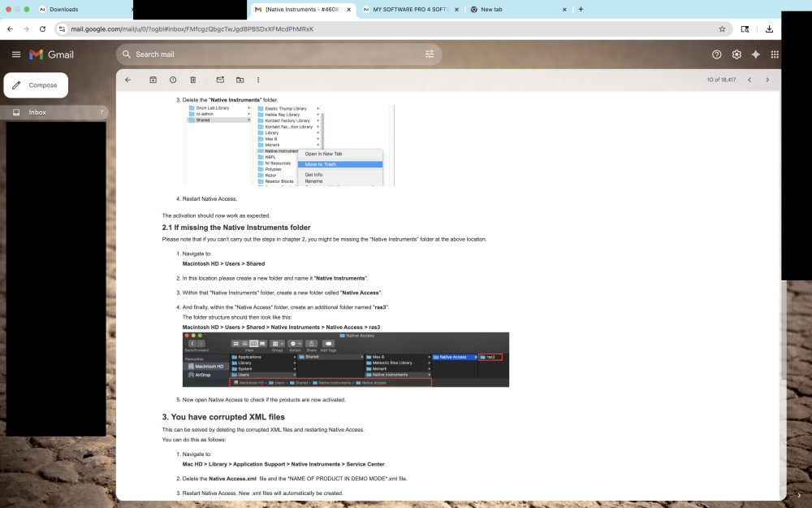Return to inbox with back arrow
812x508 pixels.
click(128, 80)
